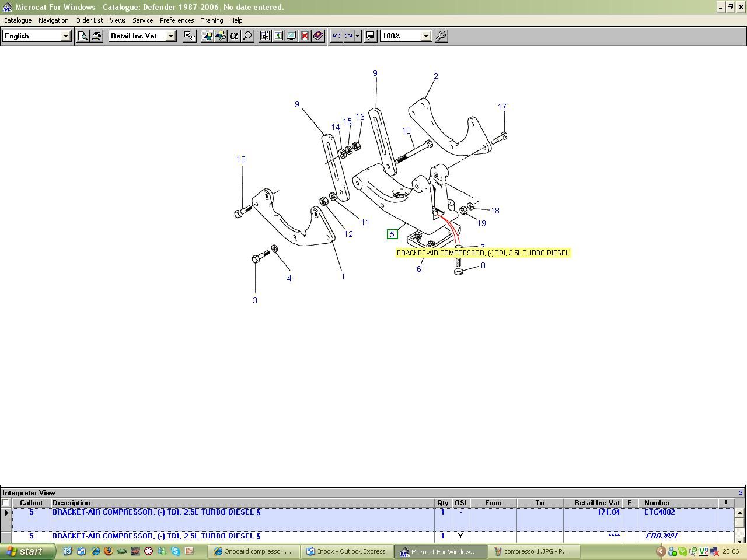Open the Views menu

point(118,20)
